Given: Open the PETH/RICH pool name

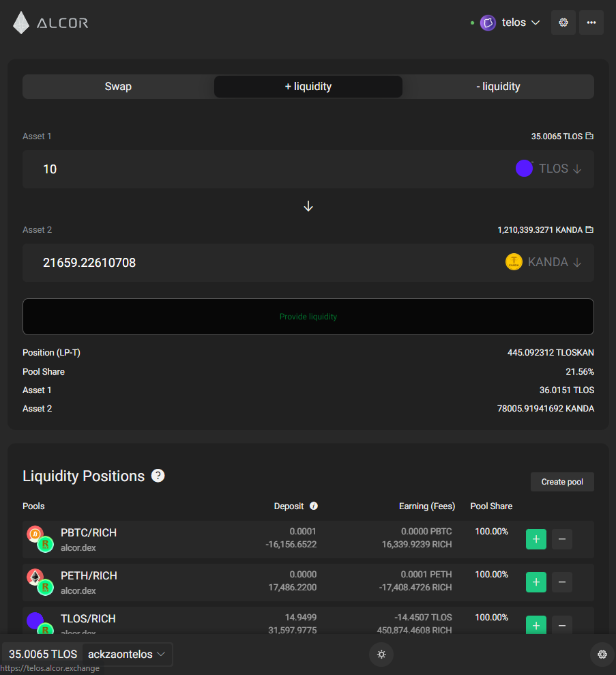Looking at the screenshot, I should coord(89,575).
